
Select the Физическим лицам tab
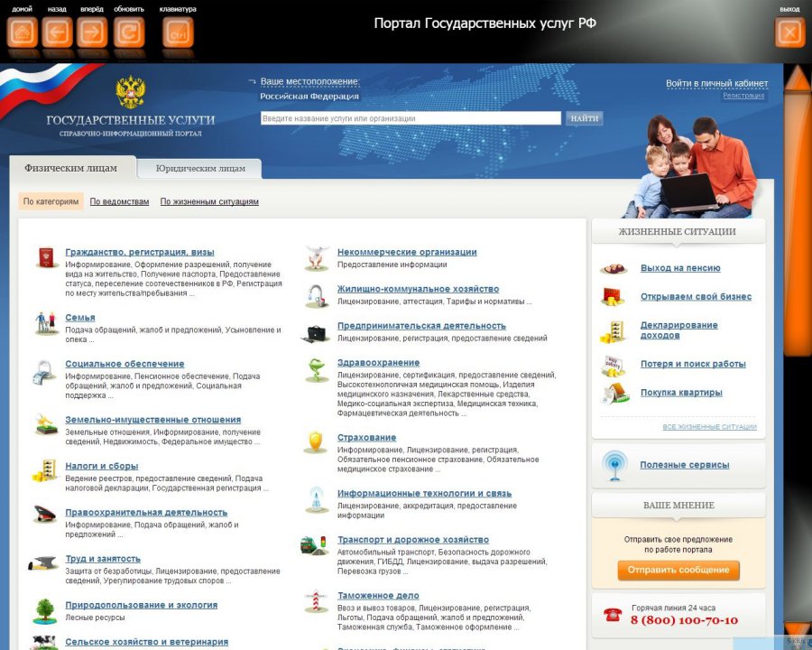(x=71, y=167)
